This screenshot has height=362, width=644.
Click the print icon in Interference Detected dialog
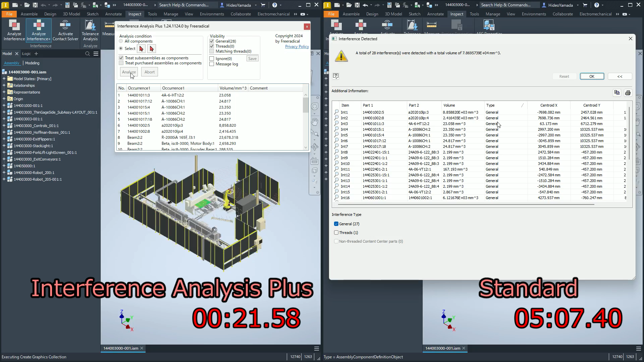click(x=628, y=93)
